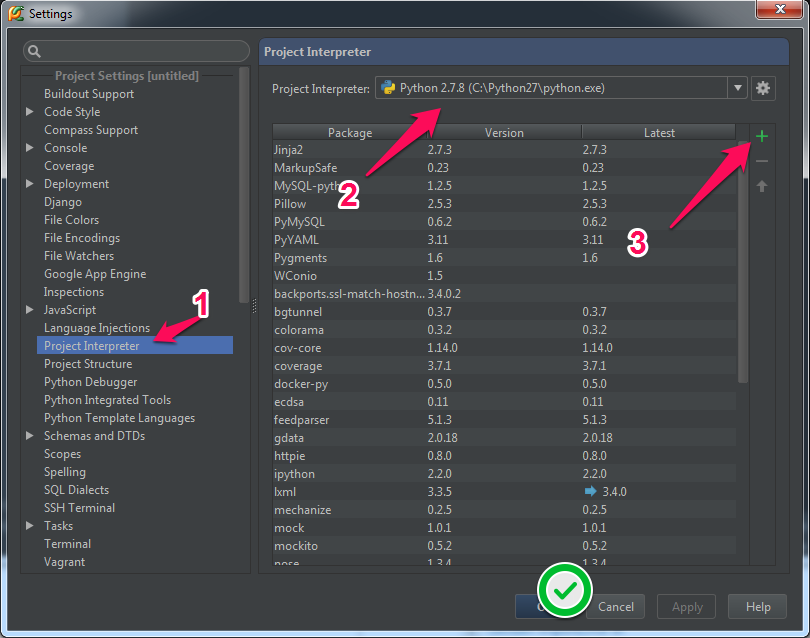This screenshot has height=638, width=810.
Task: Open the Project Interpreter dropdown arrow
Action: [738, 88]
